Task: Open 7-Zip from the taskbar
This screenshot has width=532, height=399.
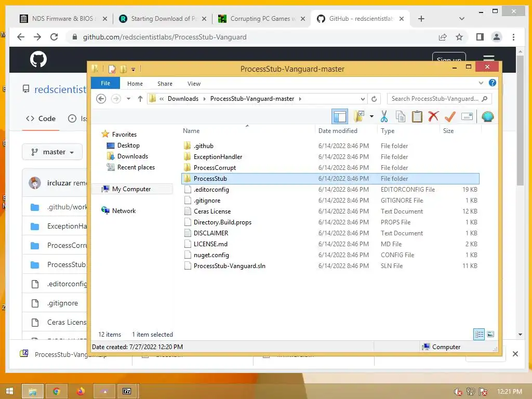Action: click(127, 391)
